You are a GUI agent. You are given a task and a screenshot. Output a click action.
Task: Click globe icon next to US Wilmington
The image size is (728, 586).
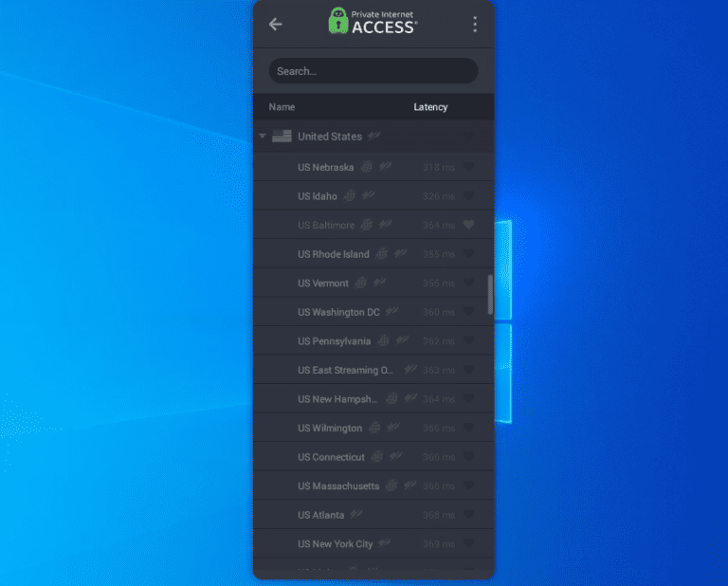374,428
